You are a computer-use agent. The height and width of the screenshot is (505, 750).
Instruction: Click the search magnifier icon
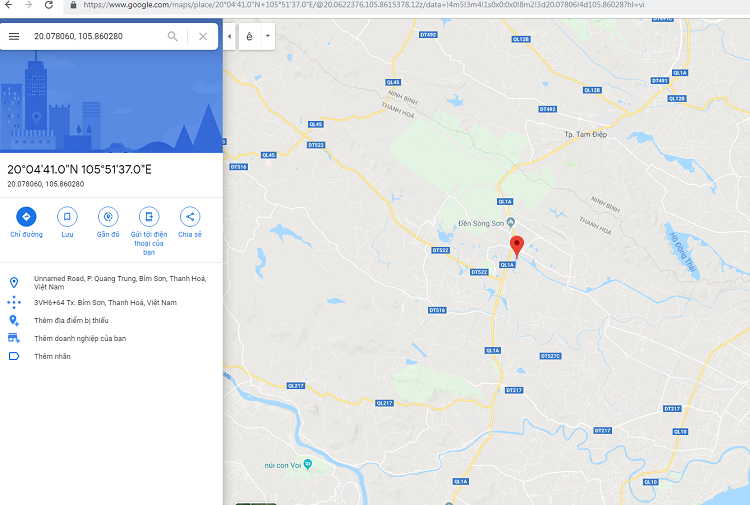[173, 36]
